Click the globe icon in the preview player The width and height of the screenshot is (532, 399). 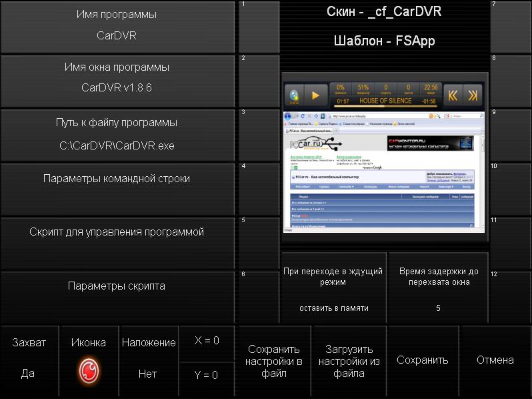pos(294,95)
